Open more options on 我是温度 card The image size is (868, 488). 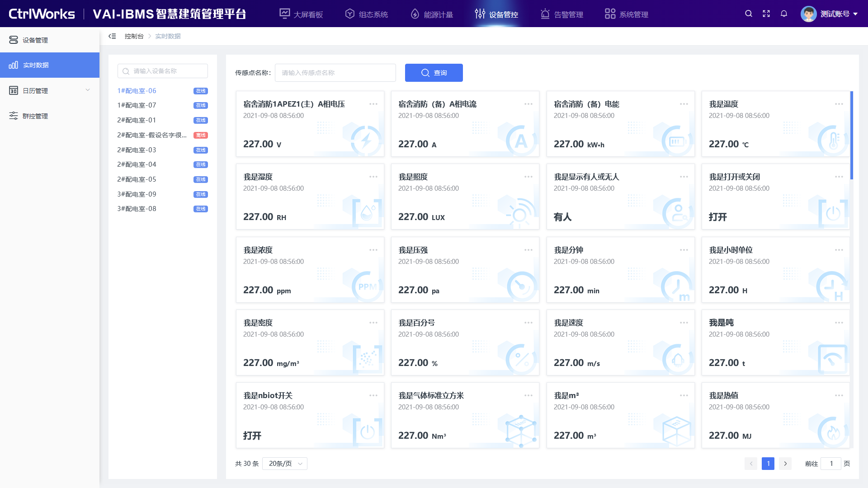click(x=839, y=104)
